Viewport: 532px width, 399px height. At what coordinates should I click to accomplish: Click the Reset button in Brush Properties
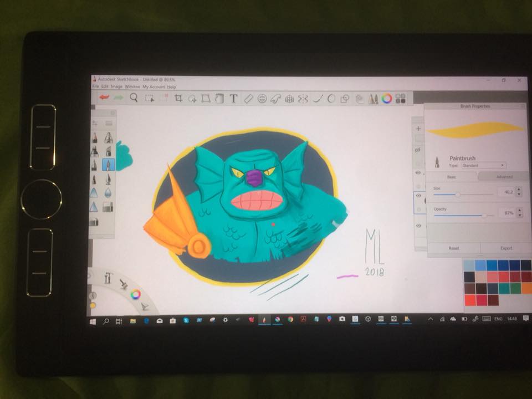coord(454,248)
